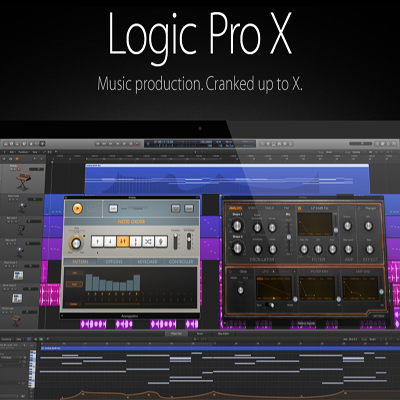Click the Settings button on the synth plugin
The height and width of the screenshot is (400, 400).
click(x=378, y=316)
